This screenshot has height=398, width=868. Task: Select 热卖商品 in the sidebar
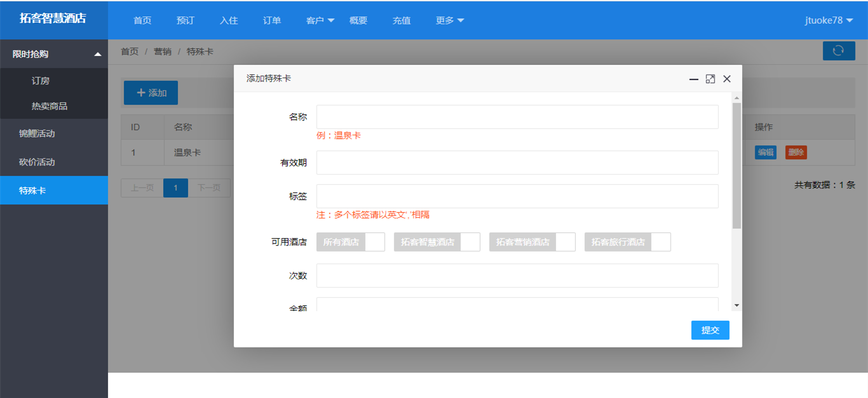tap(54, 106)
